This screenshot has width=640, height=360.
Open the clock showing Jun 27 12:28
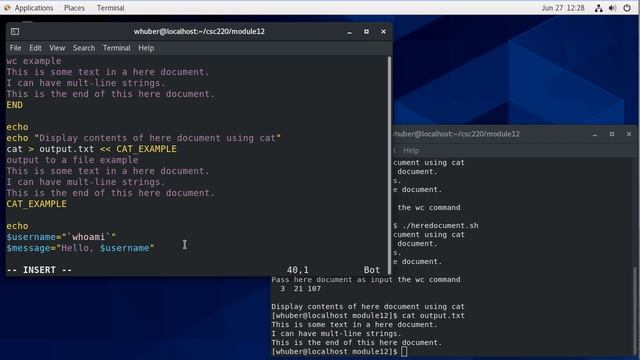click(x=563, y=8)
